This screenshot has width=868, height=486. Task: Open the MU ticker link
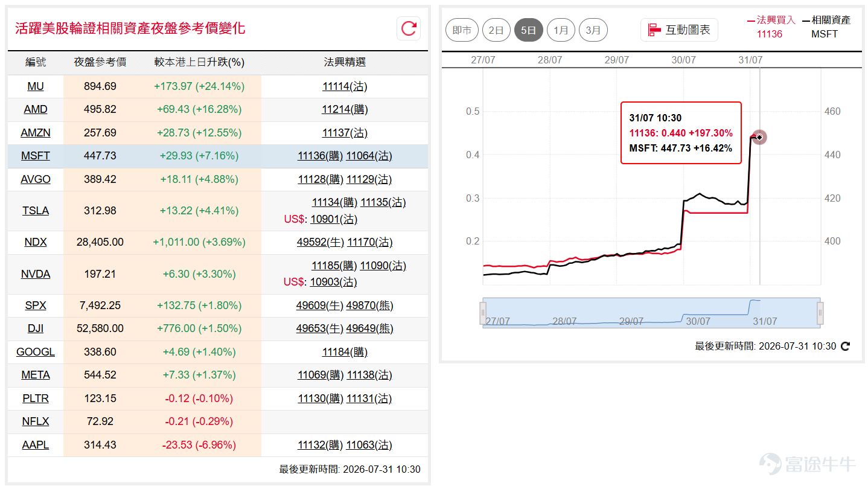tap(36, 86)
